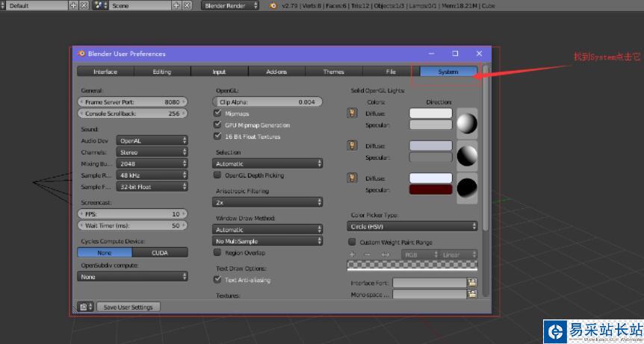Switch to the Add-ons tab
Viewport: 644px width, 344px height.
(x=276, y=72)
